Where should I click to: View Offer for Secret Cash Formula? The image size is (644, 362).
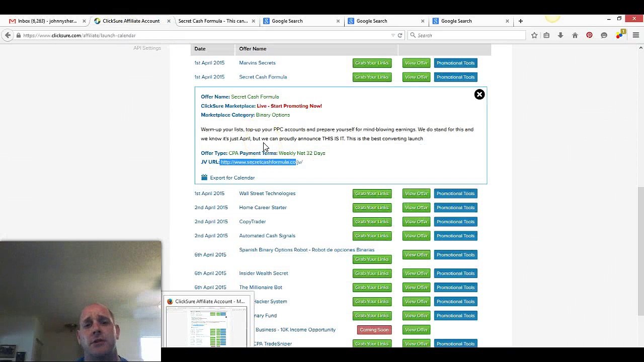pos(416,77)
